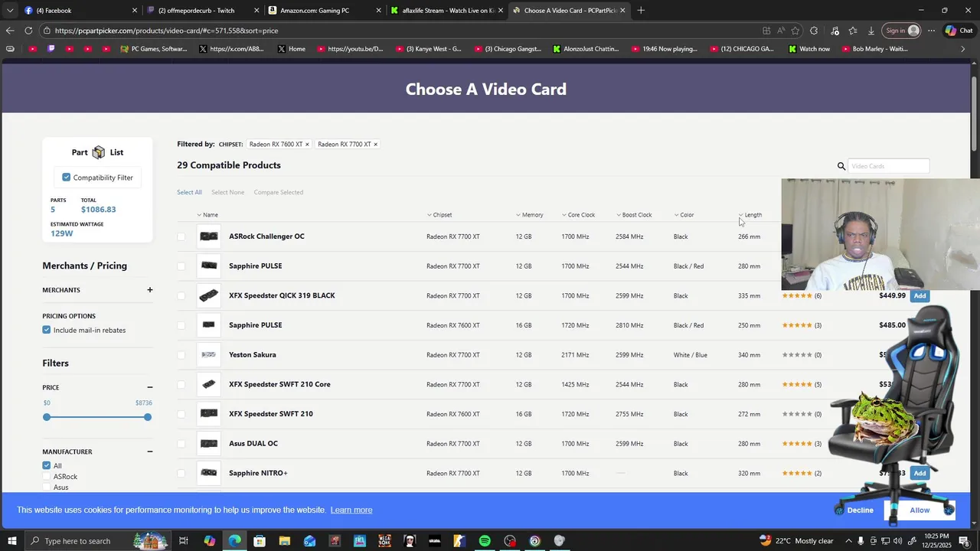Open a new browser tab
980x551 pixels.
pyautogui.click(x=641, y=10)
